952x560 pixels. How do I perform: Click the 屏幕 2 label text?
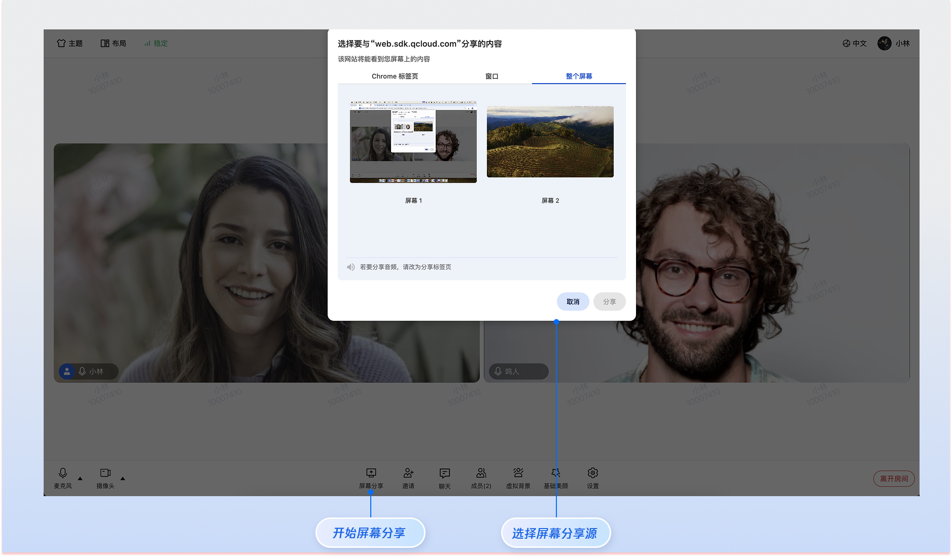tap(550, 201)
